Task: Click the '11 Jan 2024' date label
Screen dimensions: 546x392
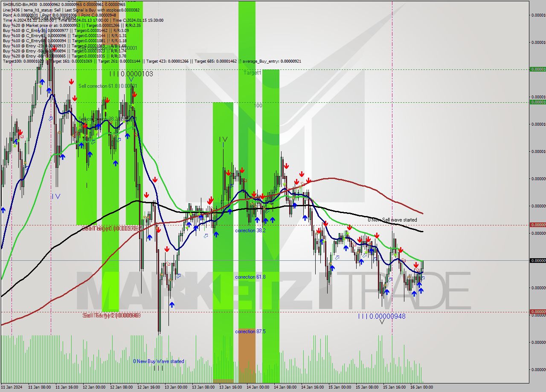Action: click(12, 387)
